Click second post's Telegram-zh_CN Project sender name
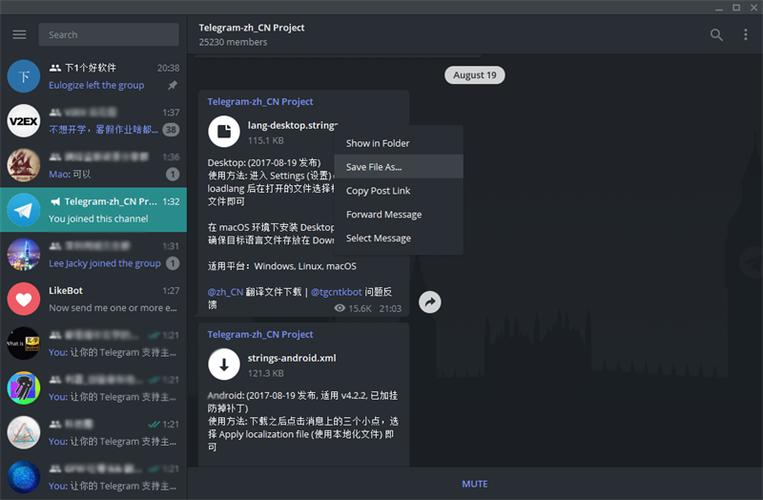Viewport: 763px width, 500px height. point(260,335)
